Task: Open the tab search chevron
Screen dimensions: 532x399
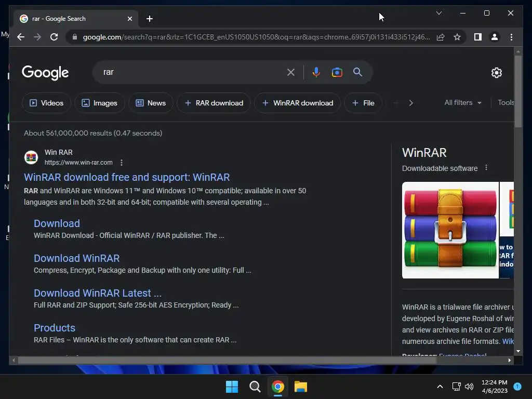Action: (438, 13)
